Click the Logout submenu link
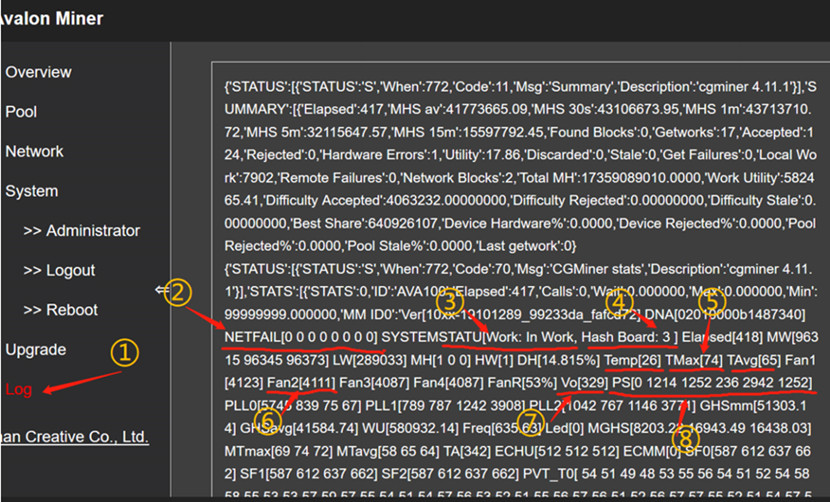The width and height of the screenshot is (830, 502). [x=59, y=270]
